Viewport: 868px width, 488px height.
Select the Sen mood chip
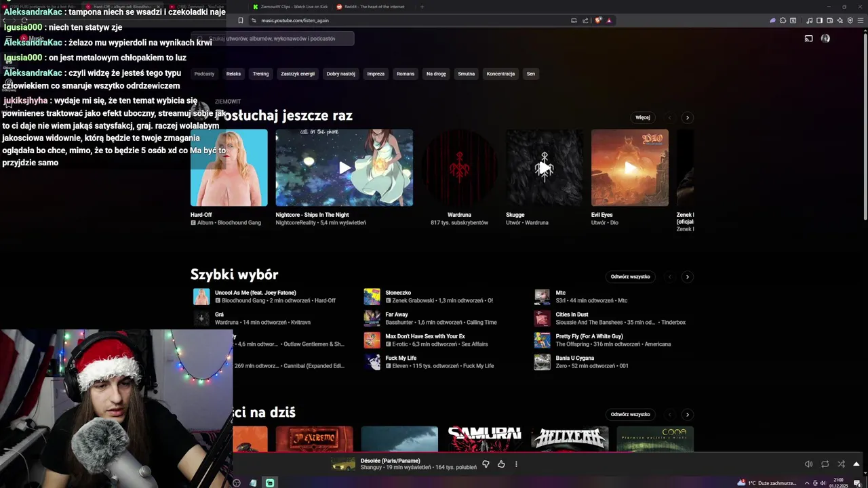[530, 74]
